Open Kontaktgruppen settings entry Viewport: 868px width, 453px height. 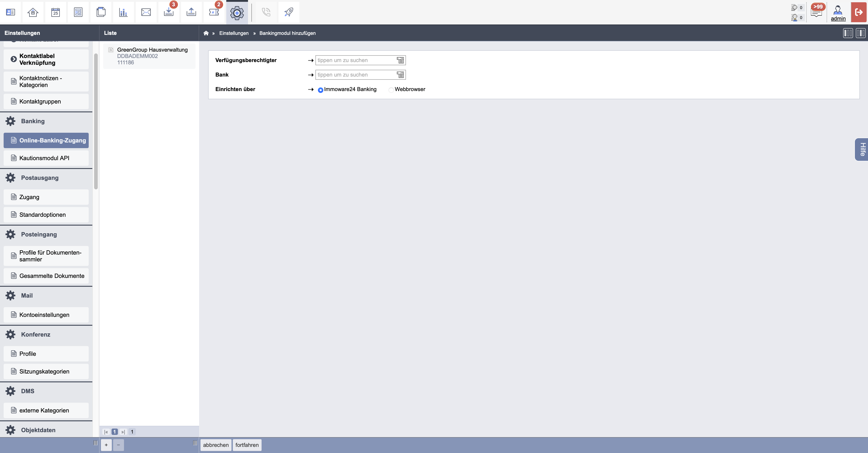(46, 101)
